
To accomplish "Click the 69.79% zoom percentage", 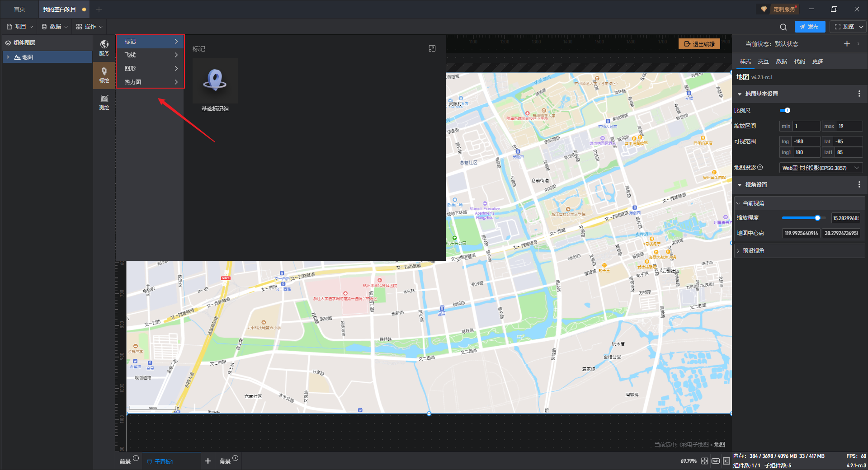I will click(689, 461).
